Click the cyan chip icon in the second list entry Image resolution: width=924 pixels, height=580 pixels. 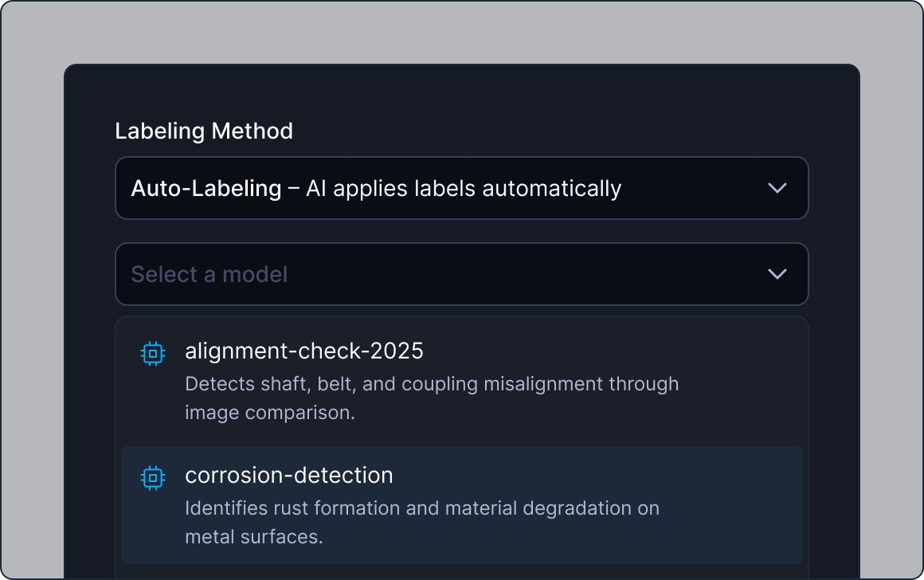click(152, 477)
